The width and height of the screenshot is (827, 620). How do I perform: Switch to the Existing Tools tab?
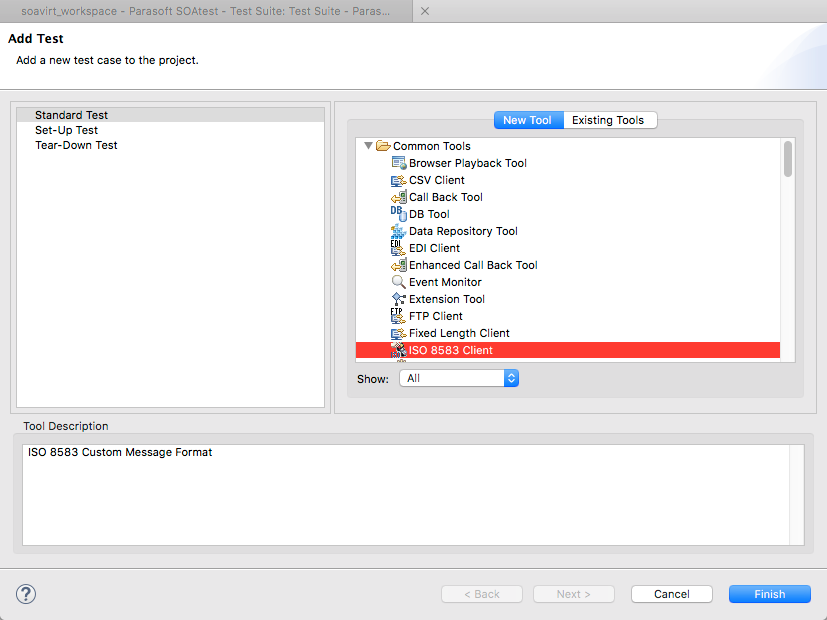click(608, 120)
